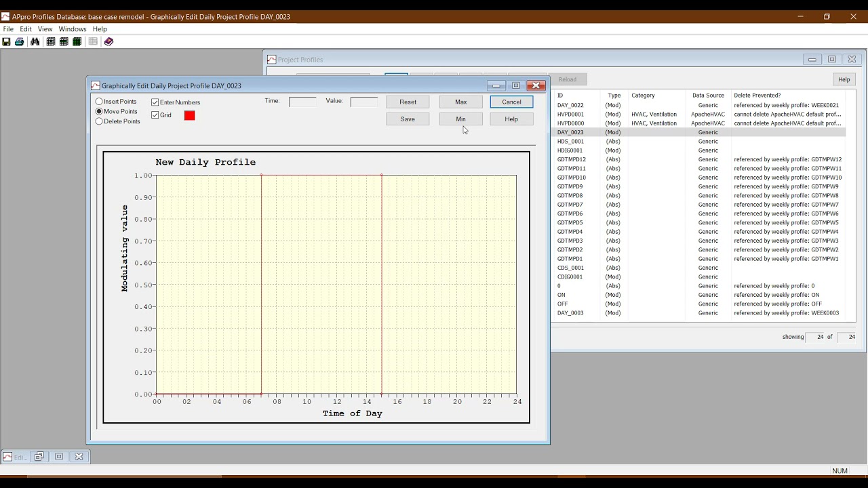Minimize the Graphically Edit Daily Profile dialog
This screenshot has height=488, width=868.
496,85
